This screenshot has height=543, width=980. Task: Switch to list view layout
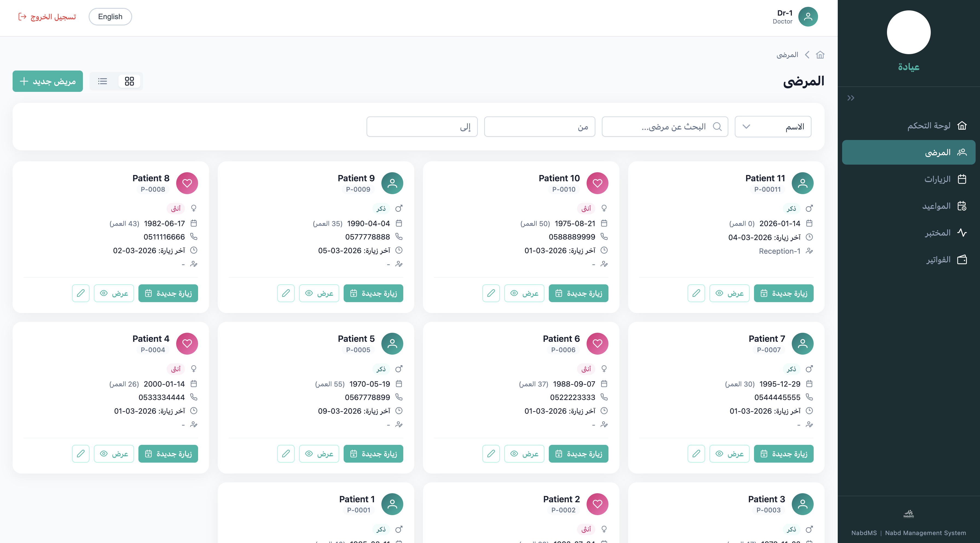point(102,81)
